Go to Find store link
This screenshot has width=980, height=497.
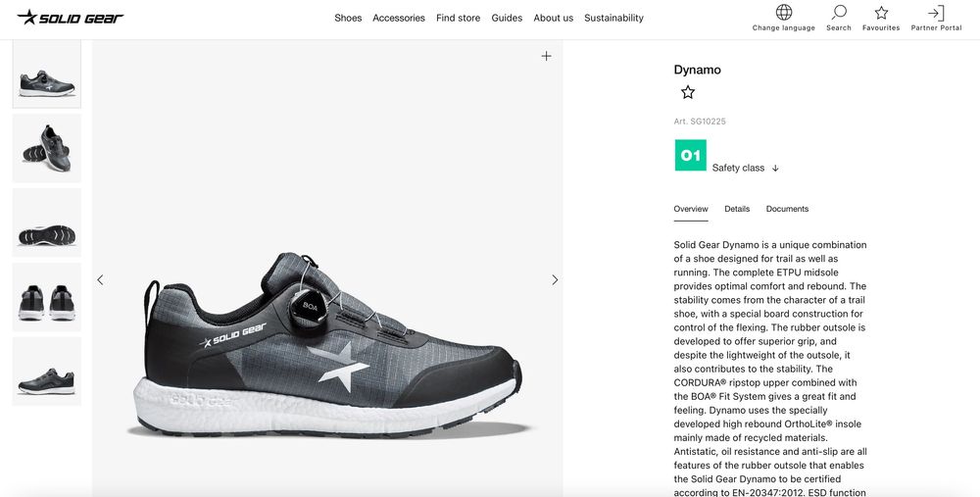pyautogui.click(x=458, y=18)
